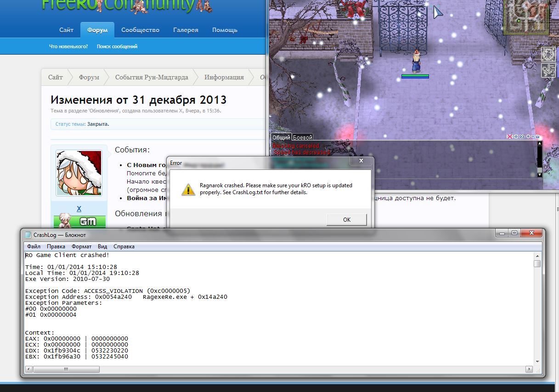Click the username X under the avatar
Image resolution: width=559 pixels, height=392 pixels.
click(x=79, y=209)
